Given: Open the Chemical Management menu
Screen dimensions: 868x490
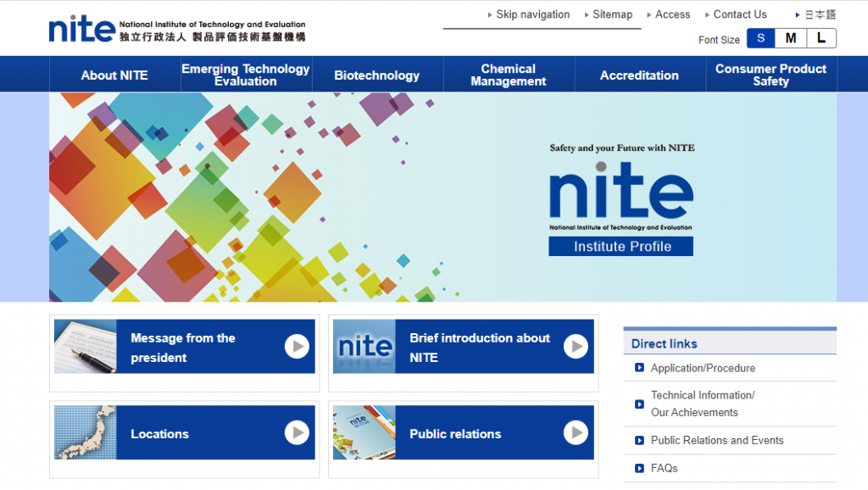Looking at the screenshot, I should [509, 75].
